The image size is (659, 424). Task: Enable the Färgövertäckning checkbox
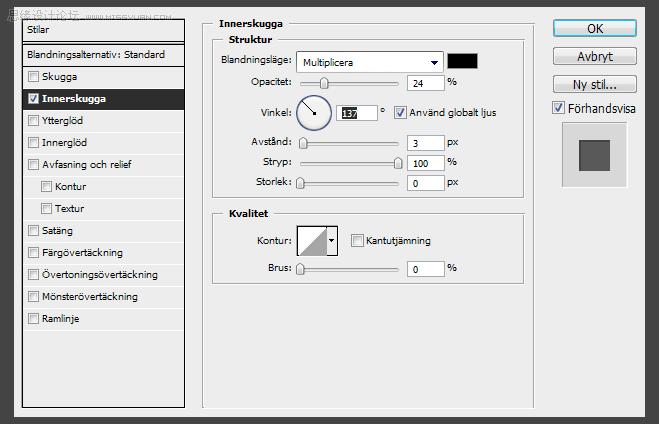pos(33,252)
